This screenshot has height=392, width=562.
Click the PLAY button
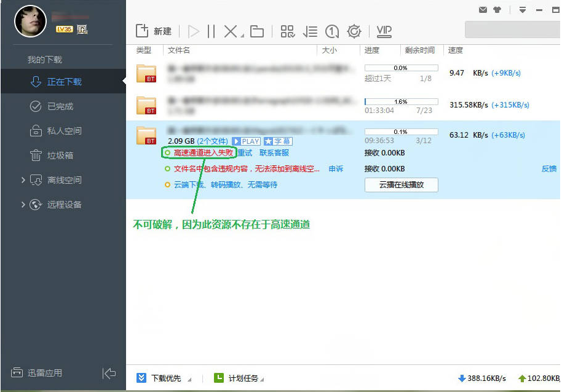(x=246, y=141)
